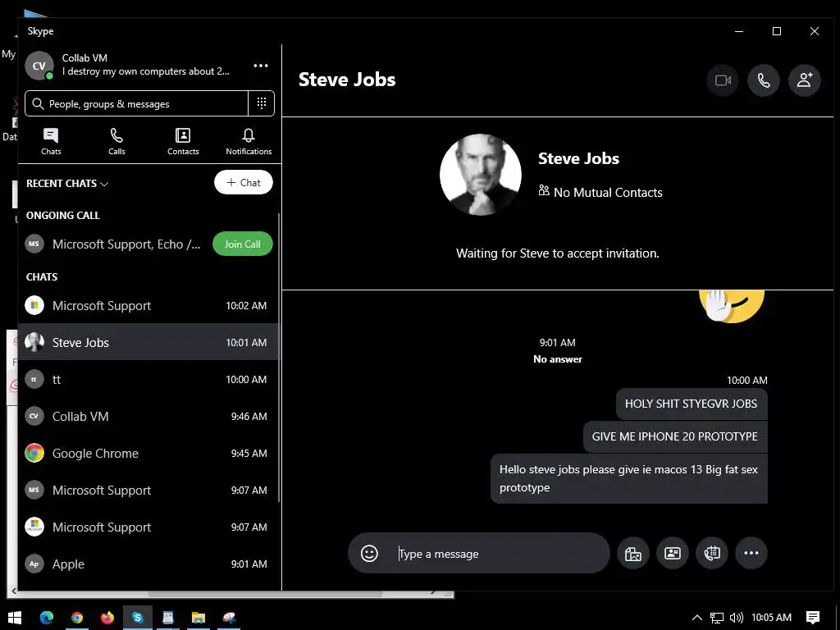
Task: Open Windows Action Center notifications
Action: pos(813,618)
